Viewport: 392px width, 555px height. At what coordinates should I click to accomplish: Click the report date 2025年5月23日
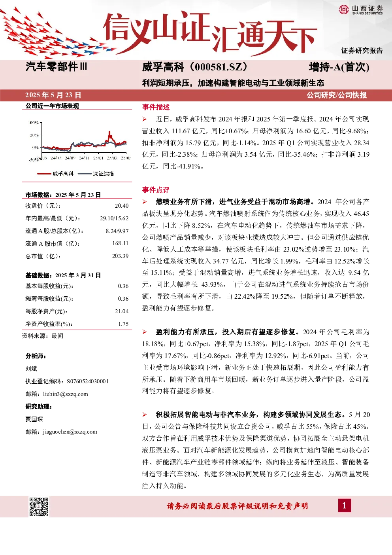53,95
